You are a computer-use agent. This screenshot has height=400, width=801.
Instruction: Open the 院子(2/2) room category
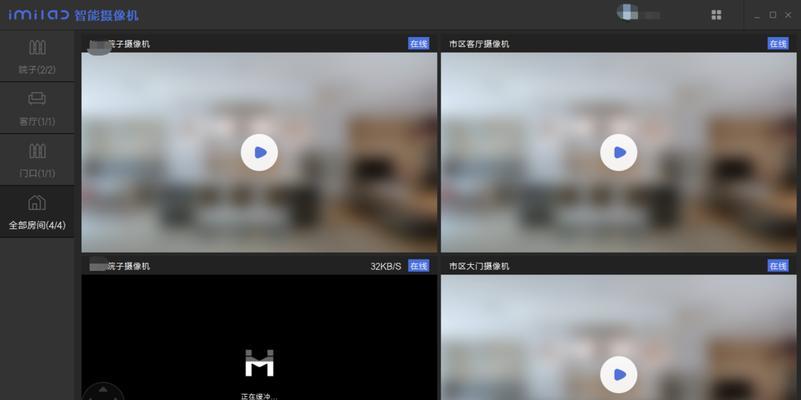click(x=37, y=56)
